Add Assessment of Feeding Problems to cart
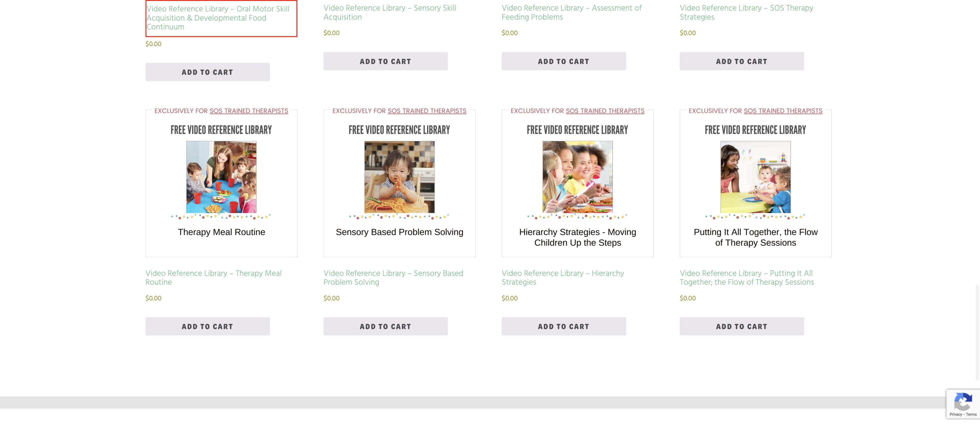The image size is (980, 425). point(563,61)
